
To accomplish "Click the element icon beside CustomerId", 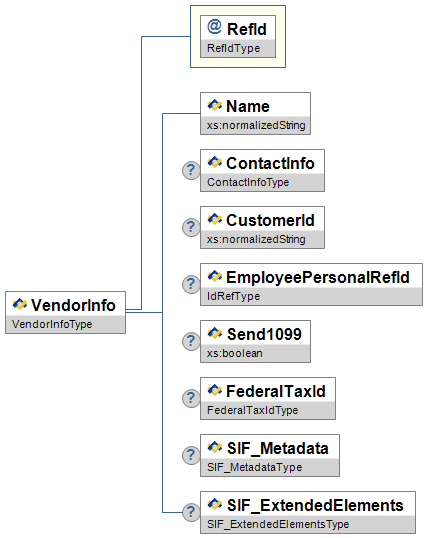I will coord(215,219).
